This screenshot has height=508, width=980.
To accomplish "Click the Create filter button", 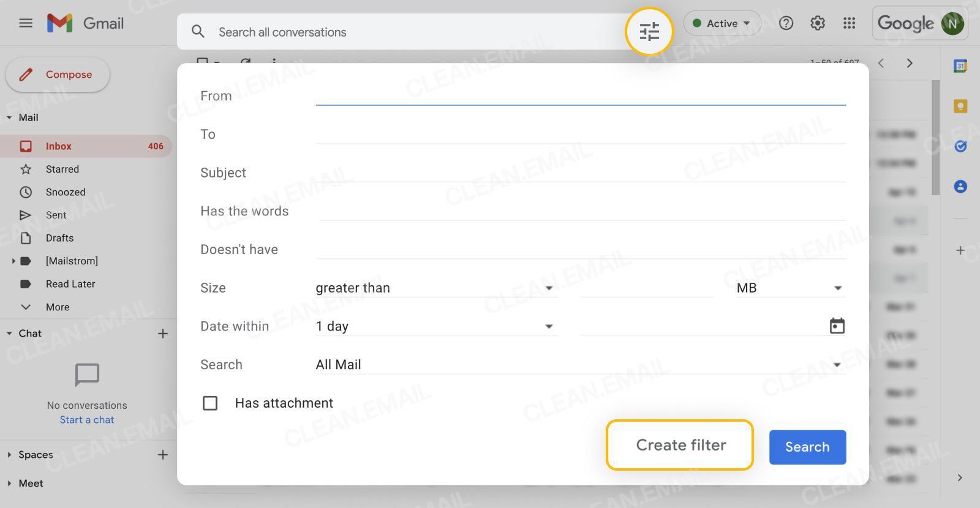I will click(x=680, y=445).
